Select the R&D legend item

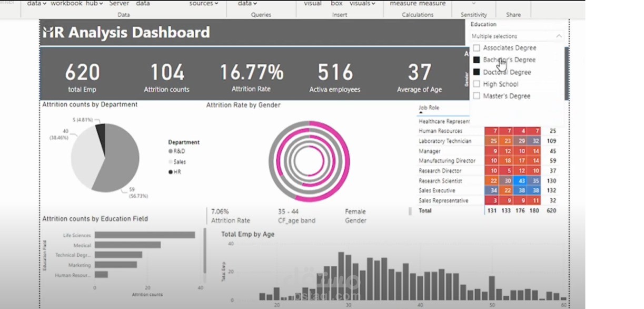point(177,151)
